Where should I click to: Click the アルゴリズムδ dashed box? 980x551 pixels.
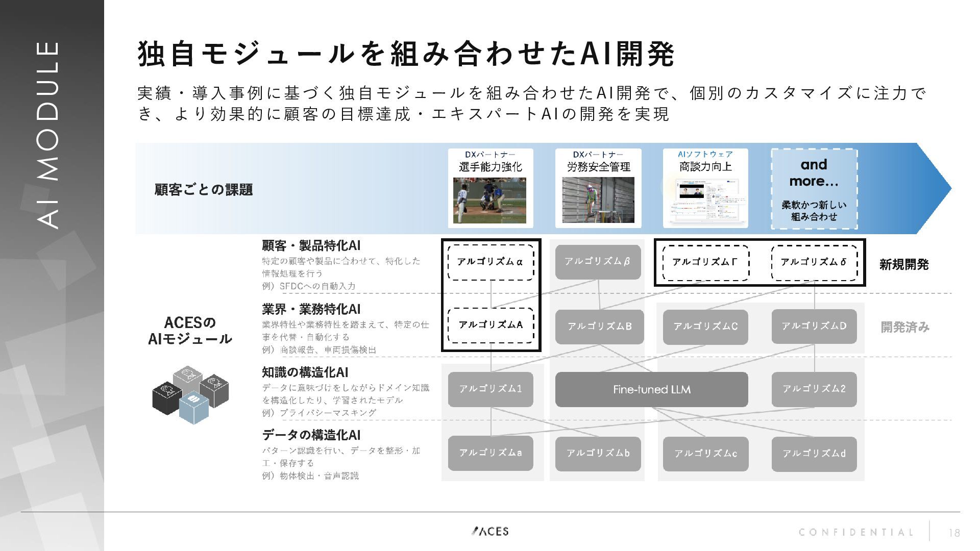pos(814,263)
